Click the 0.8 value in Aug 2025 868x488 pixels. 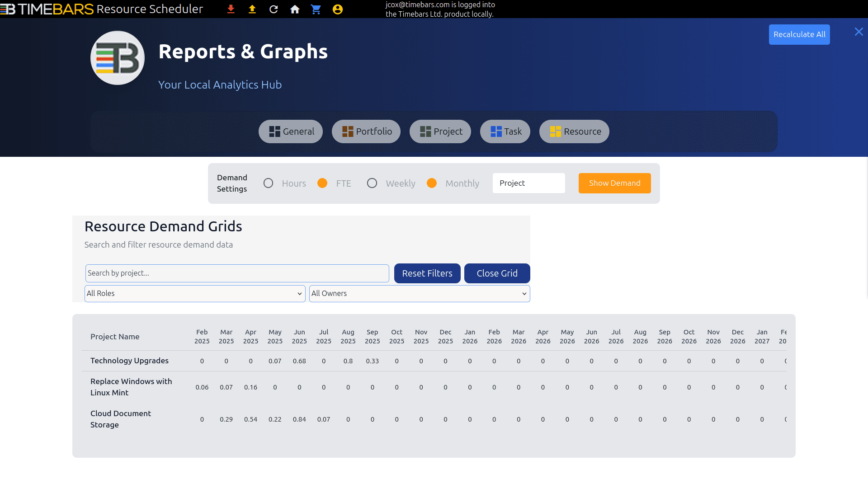click(x=348, y=361)
